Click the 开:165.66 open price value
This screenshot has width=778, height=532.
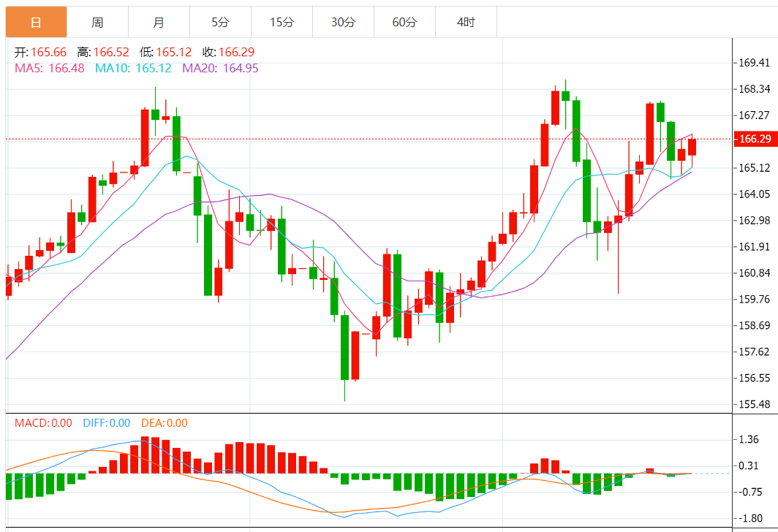click(41, 52)
